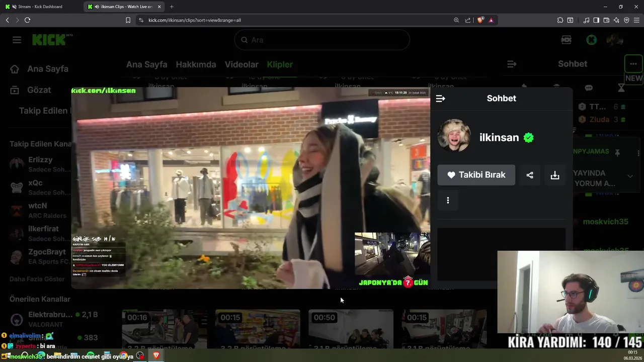
Task: Click ilkinsan profile avatar in clip modal
Action: 454,136
